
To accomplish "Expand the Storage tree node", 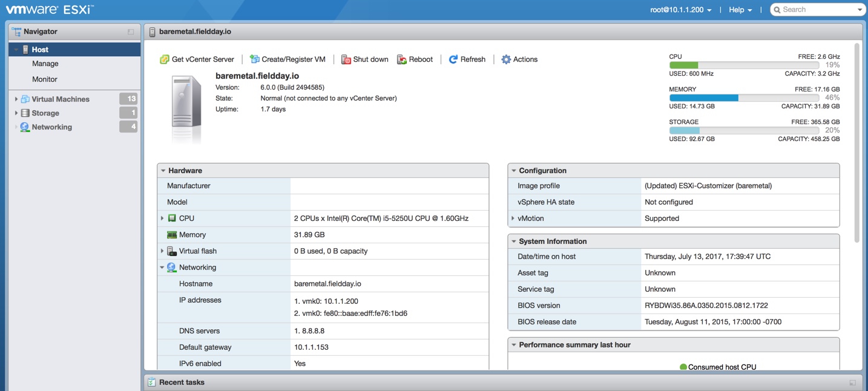I will point(16,113).
